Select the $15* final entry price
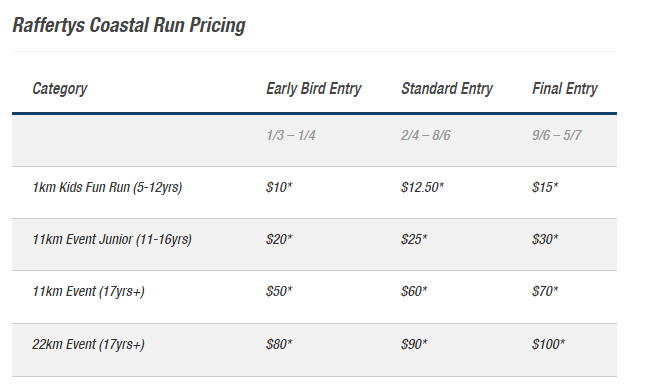Viewport: 658px width, 385px height. [x=545, y=187]
